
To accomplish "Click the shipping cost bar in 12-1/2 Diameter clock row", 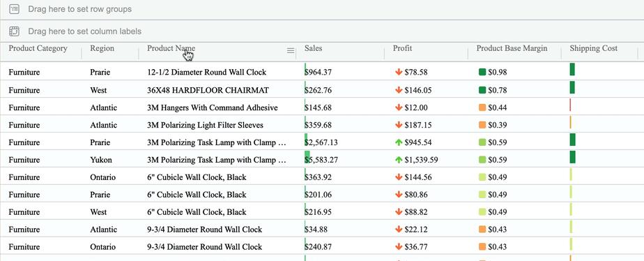I will click(572, 70).
